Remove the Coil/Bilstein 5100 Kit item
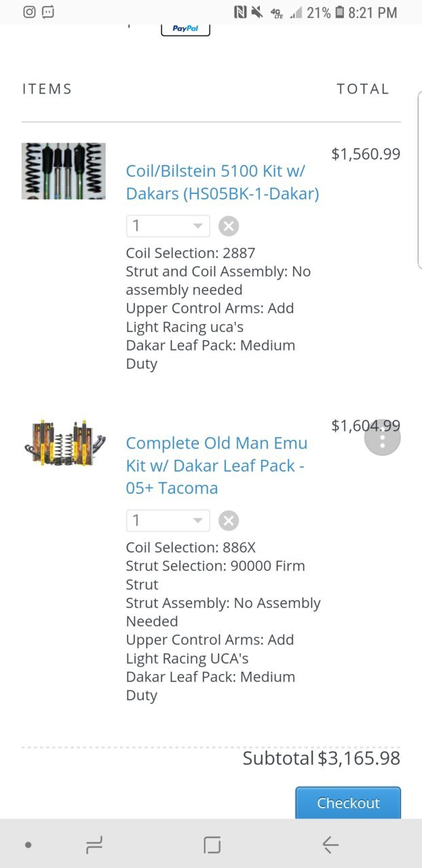The image size is (422, 868). coord(229,226)
